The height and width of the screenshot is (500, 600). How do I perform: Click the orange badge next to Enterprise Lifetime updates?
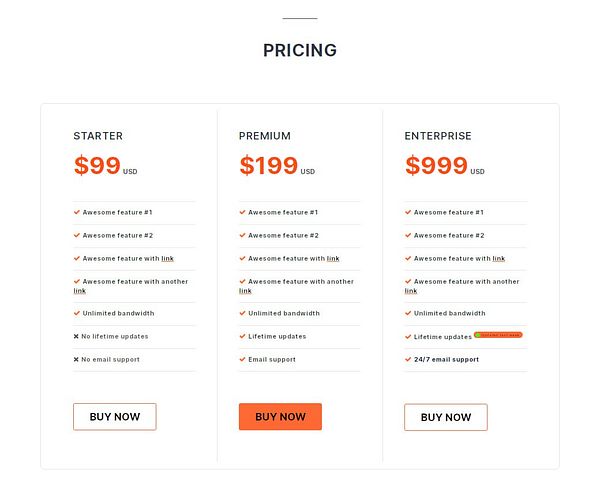[498, 335]
